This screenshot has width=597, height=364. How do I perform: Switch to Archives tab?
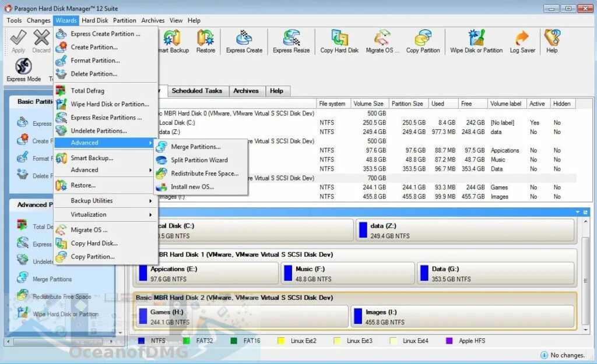(246, 91)
